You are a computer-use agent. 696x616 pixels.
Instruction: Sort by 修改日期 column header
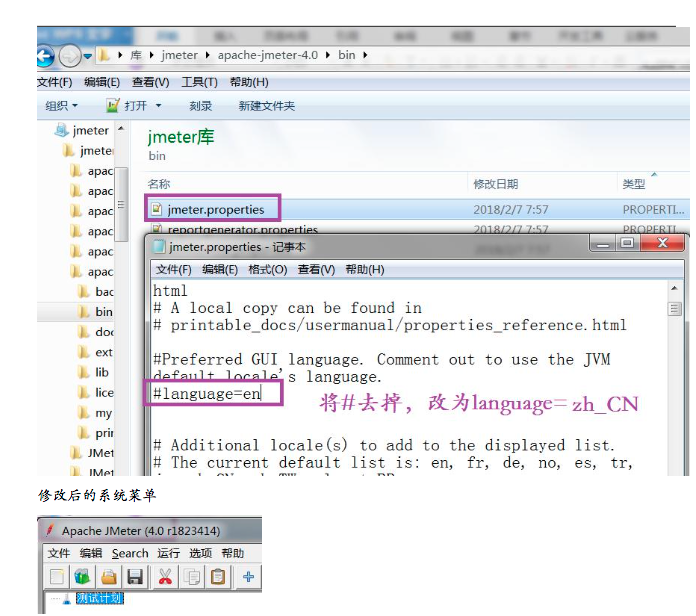pyautogui.click(x=495, y=184)
